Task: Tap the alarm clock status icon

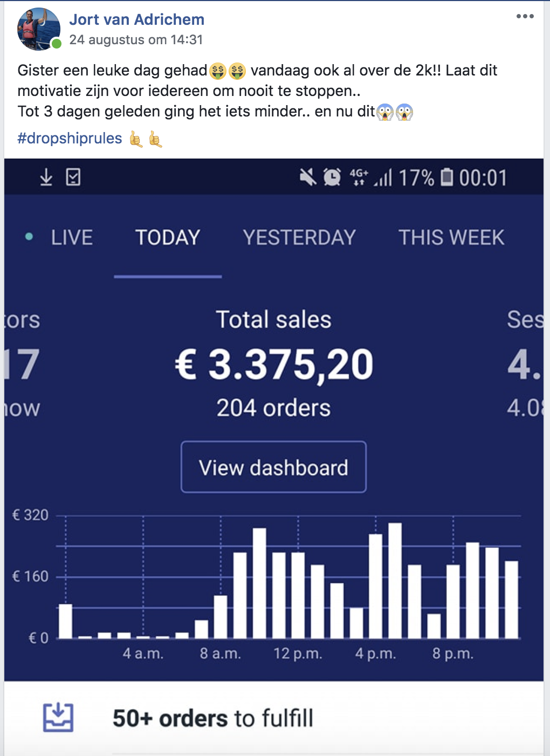Action: click(x=332, y=177)
